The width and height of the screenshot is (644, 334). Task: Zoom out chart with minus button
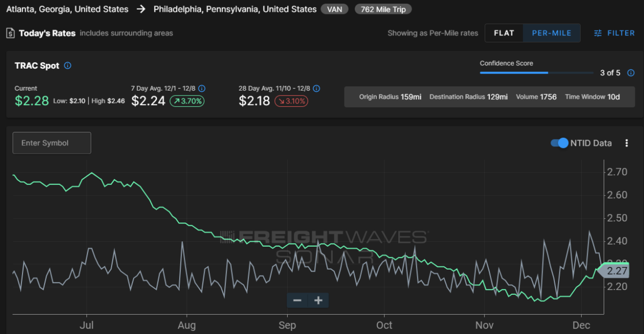coord(297,300)
